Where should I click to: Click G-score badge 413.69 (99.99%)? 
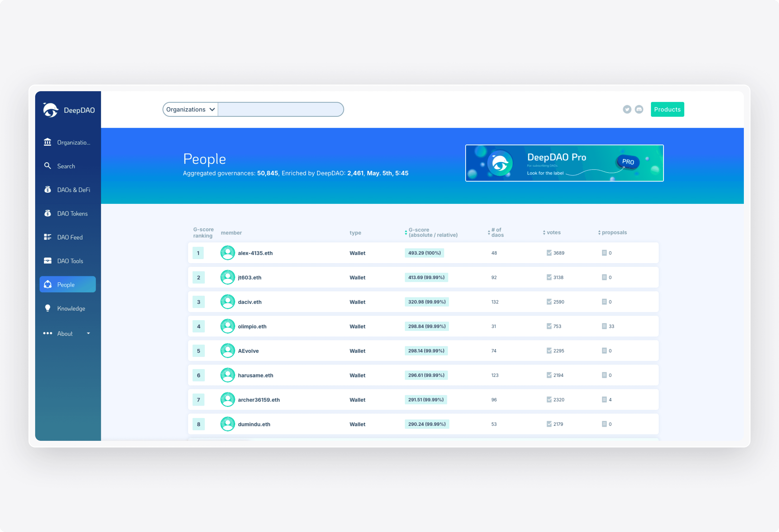pos(426,277)
